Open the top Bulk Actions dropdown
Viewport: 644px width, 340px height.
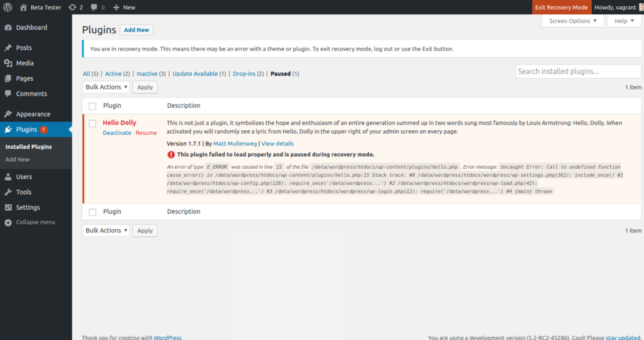pos(106,87)
